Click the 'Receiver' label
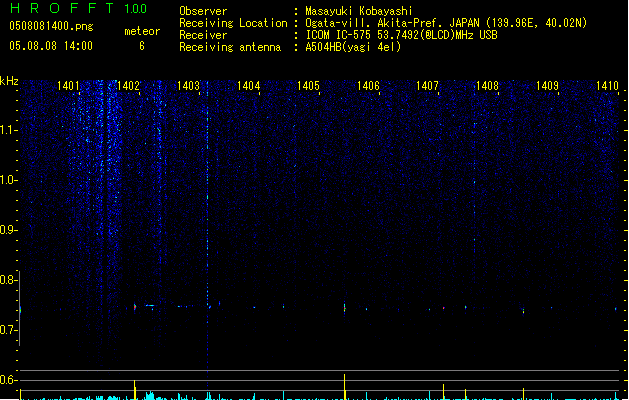Screen dimensions: 629x400 pos(203,35)
